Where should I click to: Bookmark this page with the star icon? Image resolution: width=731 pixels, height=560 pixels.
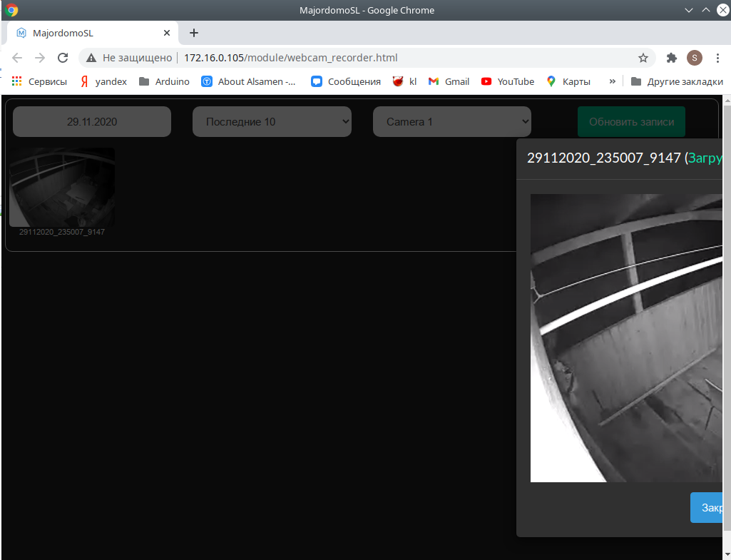point(643,58)
